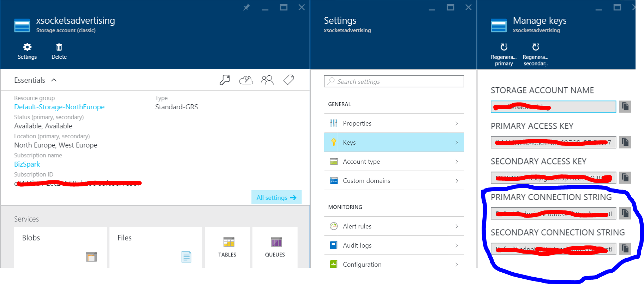Click the users icon in Essentials bar
The image size is (644, 284).
(267, 80)
